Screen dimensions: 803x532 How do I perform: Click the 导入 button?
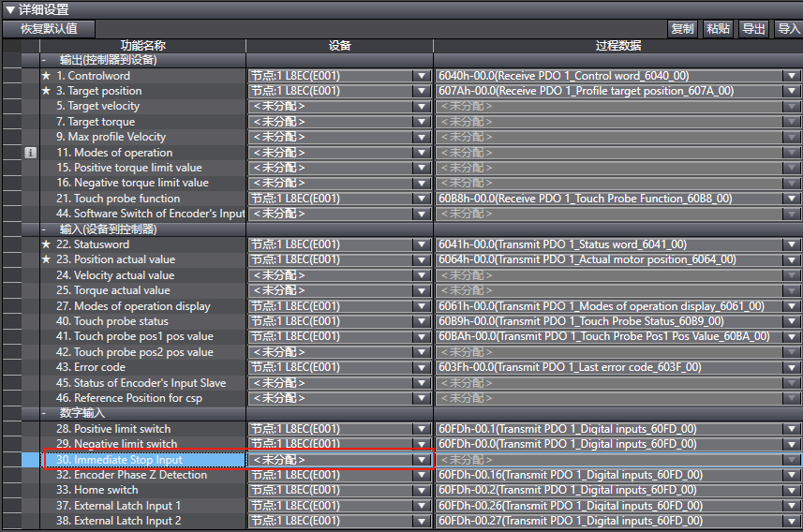tap(788, 29)
